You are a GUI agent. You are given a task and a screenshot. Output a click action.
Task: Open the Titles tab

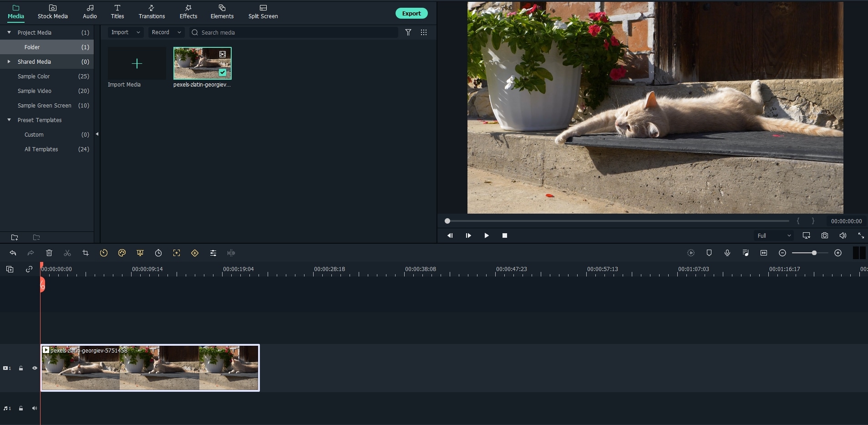tap(117, 12)
